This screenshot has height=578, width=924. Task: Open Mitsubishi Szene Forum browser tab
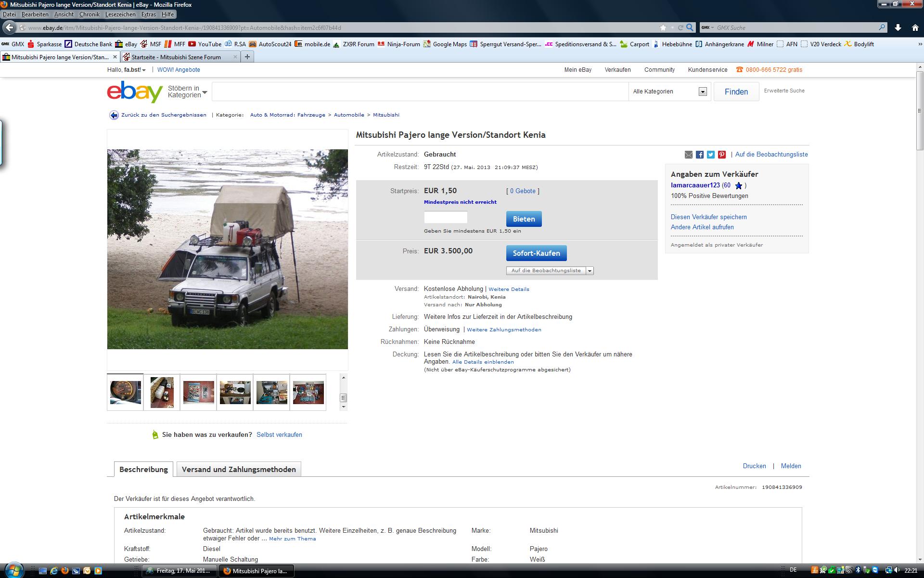[x=176, y=57]
